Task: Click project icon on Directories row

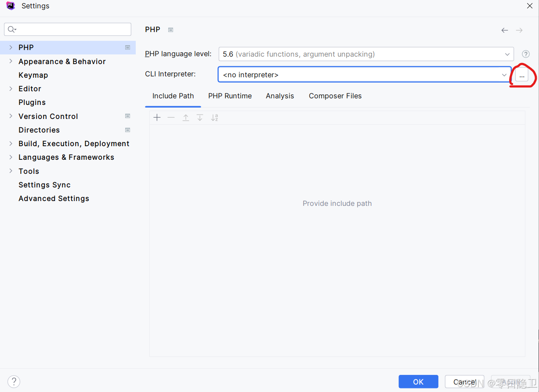Action: tap(127, 130)
